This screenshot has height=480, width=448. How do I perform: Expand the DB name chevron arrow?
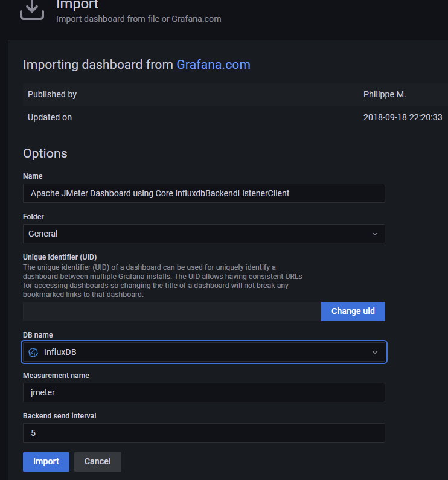click(374, 353)
